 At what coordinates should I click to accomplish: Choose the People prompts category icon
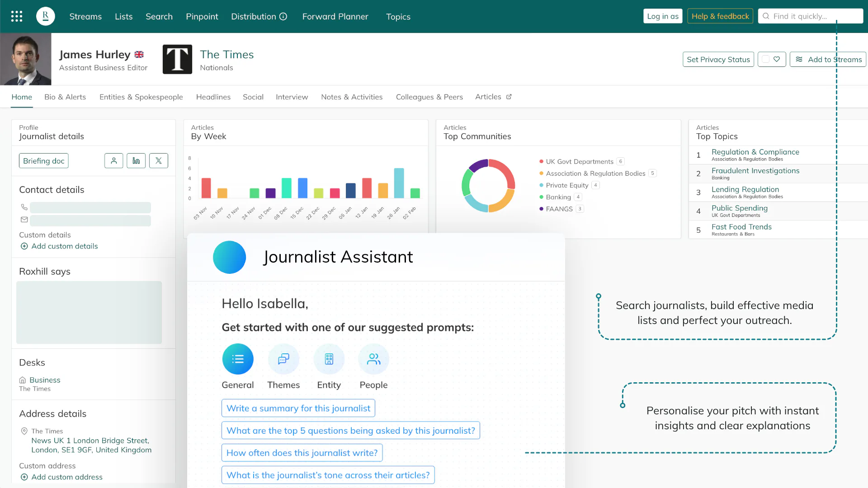374,359
